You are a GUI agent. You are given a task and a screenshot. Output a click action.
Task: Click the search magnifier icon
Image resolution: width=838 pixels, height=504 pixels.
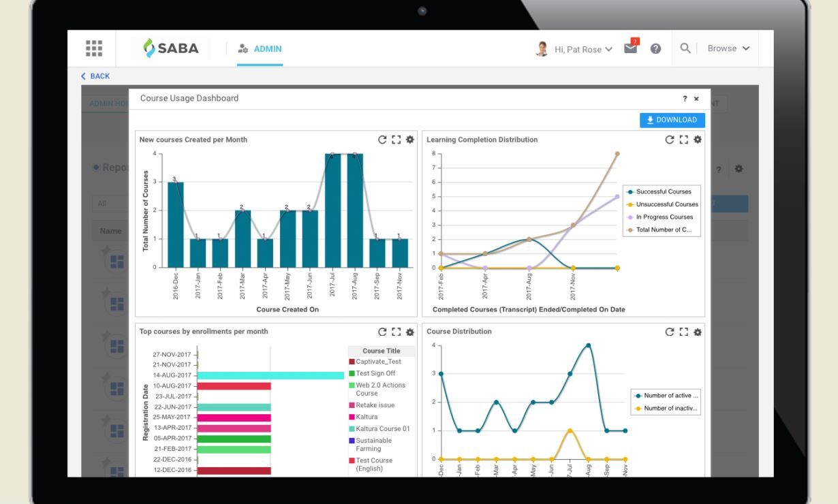click(x=685, y=48)
